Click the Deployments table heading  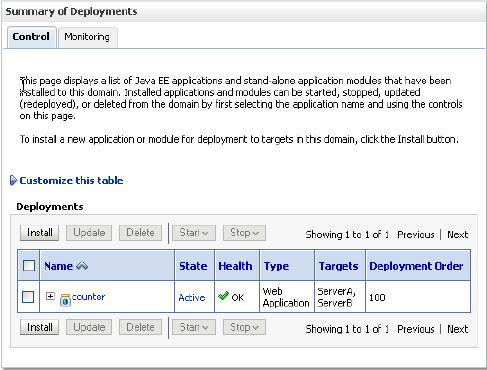coord(50,207)
